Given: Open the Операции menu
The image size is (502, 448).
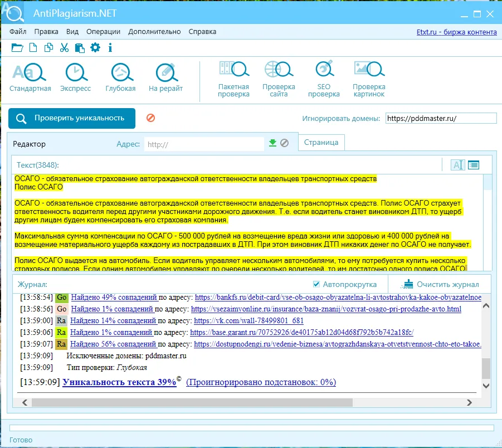Looking at the screenshot, I should tap(104, 32).
